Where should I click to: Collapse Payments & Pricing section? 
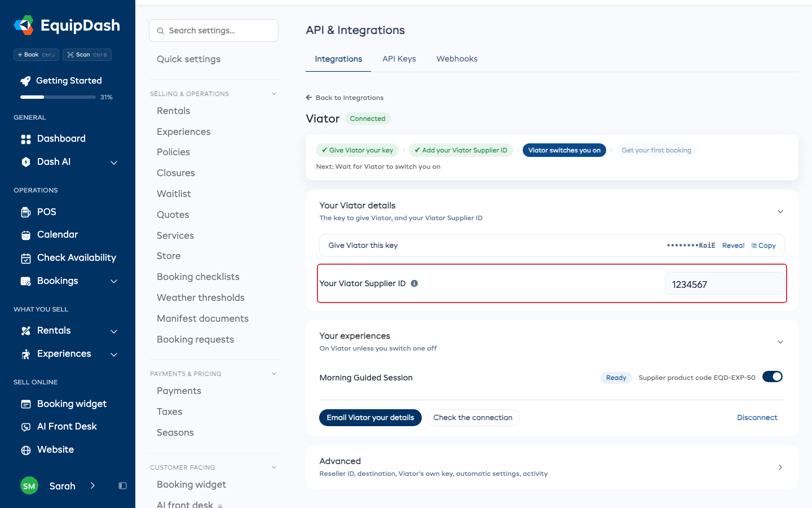(x=274, y=374)
